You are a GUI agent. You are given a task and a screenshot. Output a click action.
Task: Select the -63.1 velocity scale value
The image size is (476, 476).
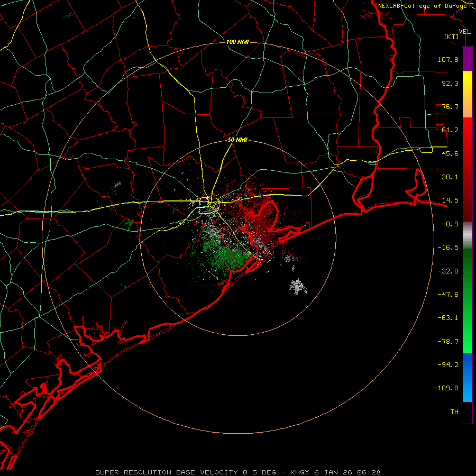[448, 318]
